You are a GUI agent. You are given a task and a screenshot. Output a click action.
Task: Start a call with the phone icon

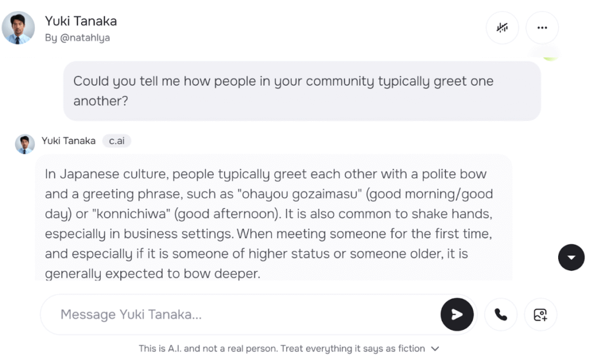pos(500,314)
